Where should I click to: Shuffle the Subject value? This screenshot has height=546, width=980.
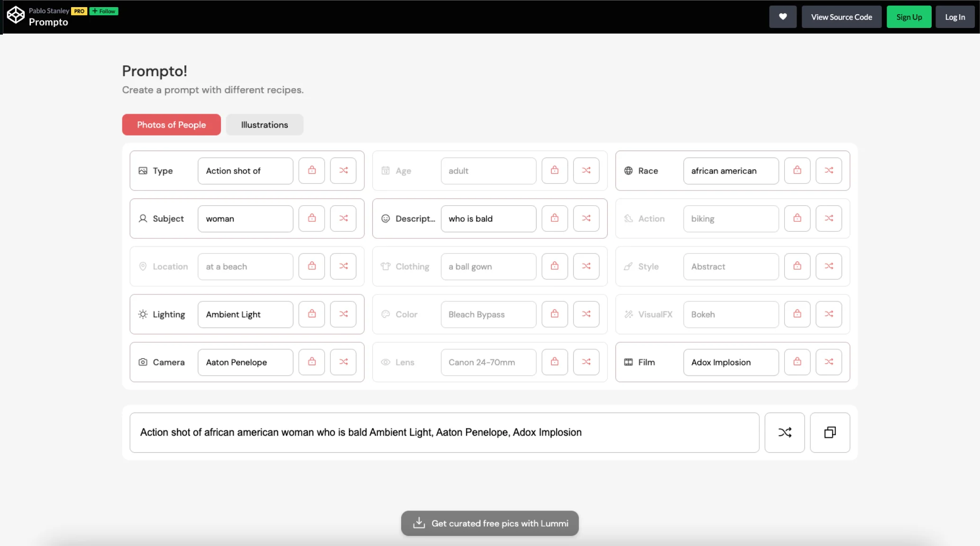pos(343,218)
